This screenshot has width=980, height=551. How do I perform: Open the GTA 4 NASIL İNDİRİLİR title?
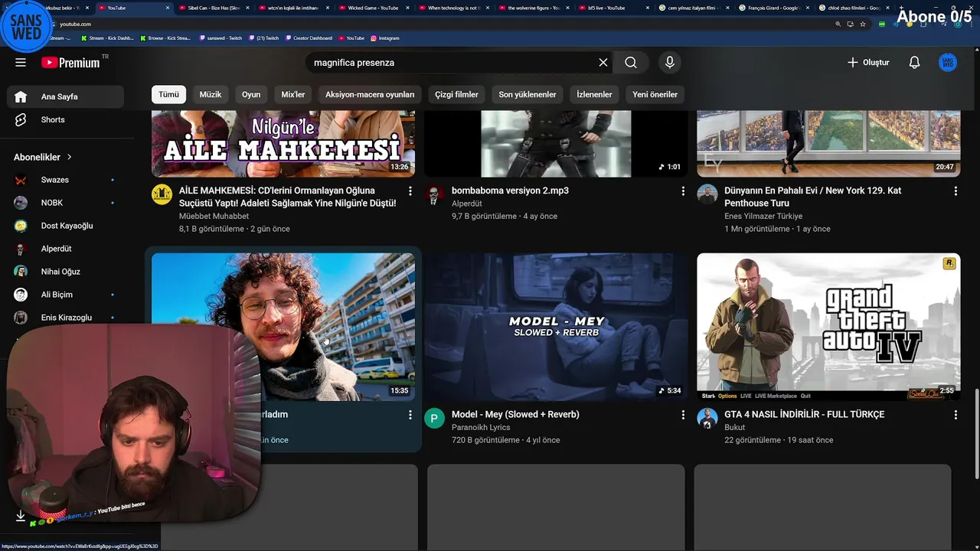click(x=804, y=414)
